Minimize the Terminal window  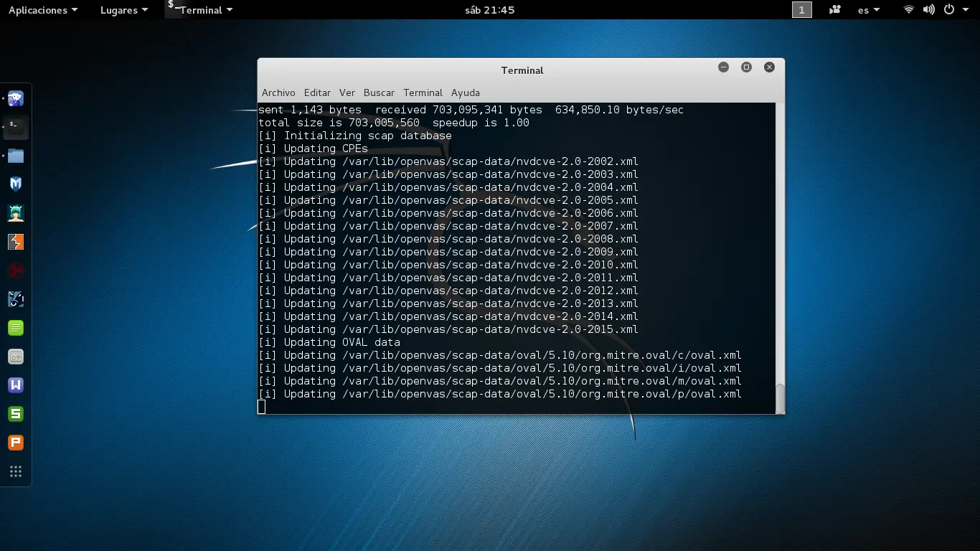tap(723, 67)
